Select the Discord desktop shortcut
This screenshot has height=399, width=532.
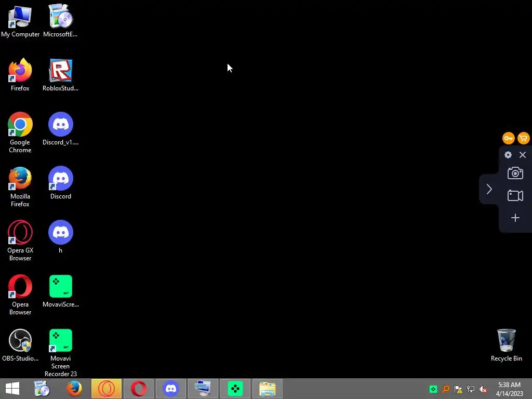pyautogui.click(x=60, y=182)
